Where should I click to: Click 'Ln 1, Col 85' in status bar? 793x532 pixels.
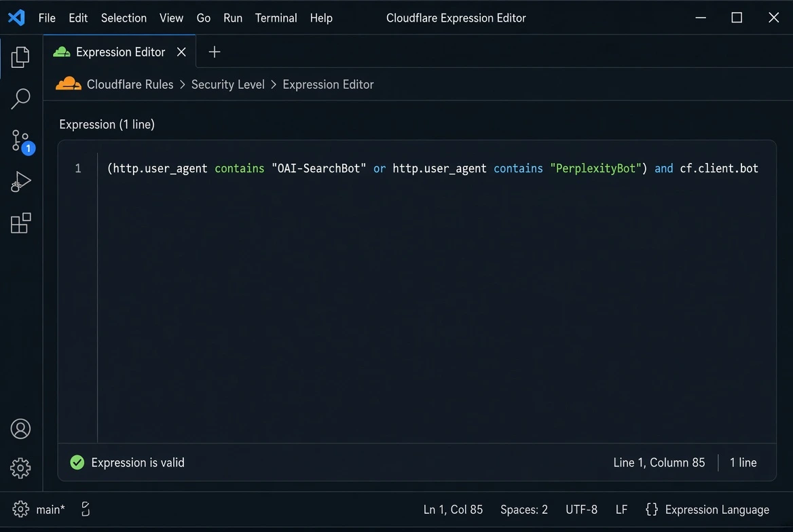(x=453, y=509)
